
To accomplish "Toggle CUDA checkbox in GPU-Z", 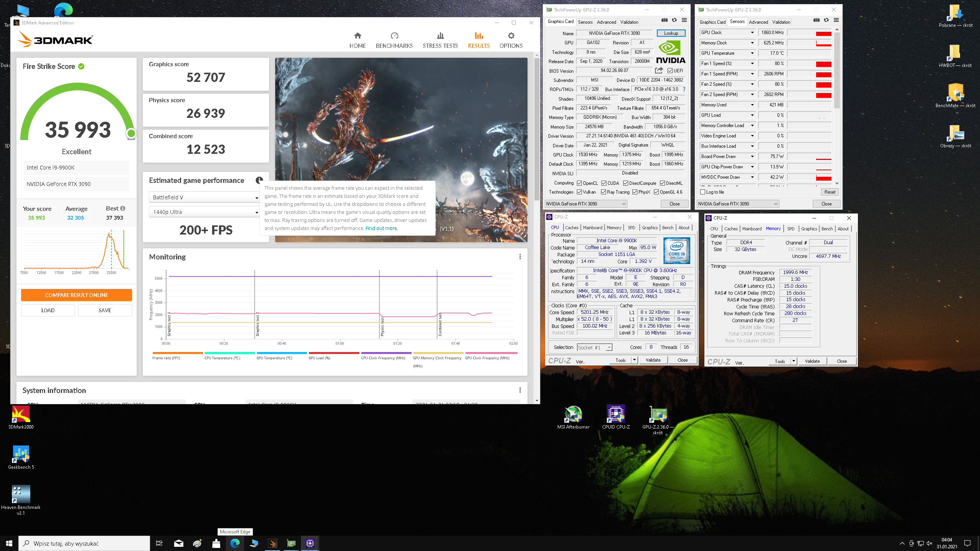I will point(604,183).
